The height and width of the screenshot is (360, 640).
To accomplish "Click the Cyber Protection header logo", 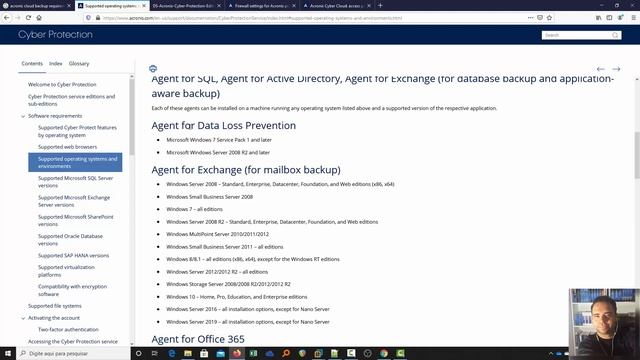I will coord(55,35).
